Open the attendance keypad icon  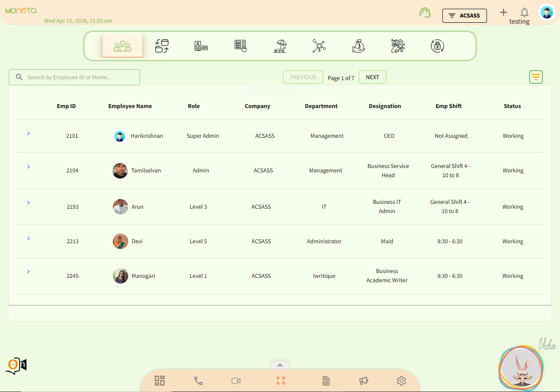pyautogui.click(x=241, y=46)
